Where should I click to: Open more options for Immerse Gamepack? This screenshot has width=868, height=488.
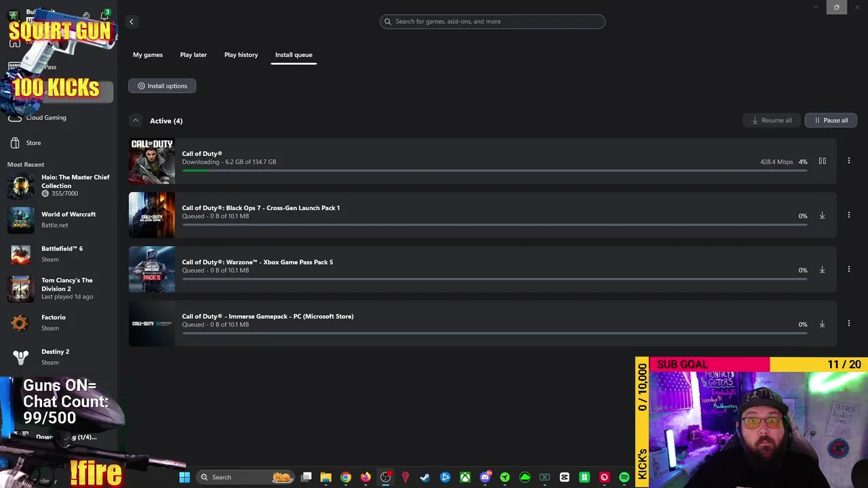tap(848, 323)
